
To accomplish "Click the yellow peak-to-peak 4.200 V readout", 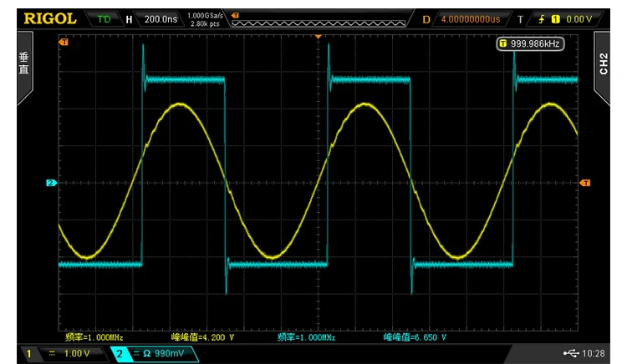I will coord(202,337).
